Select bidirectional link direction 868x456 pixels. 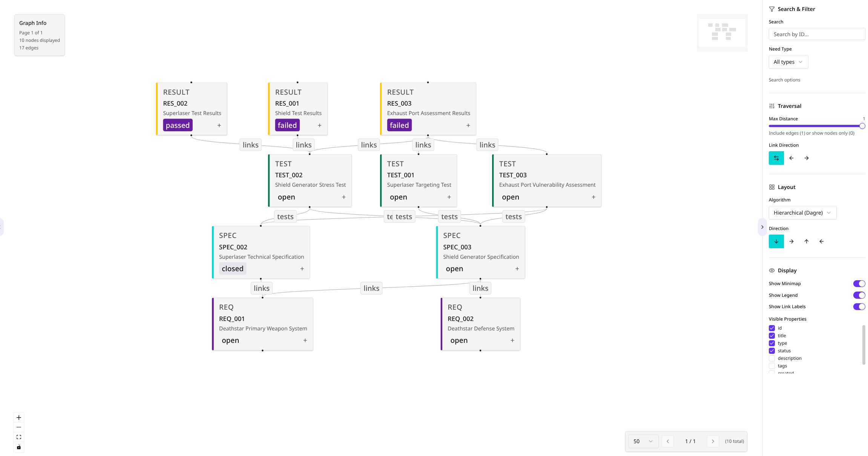pyautogui.click(x=776, y=158)
